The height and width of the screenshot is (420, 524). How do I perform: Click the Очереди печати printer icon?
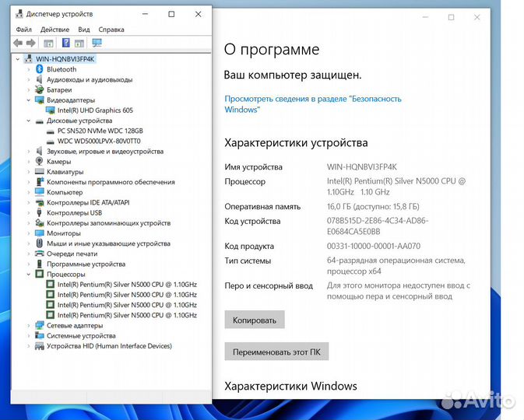tap(40, 254)
